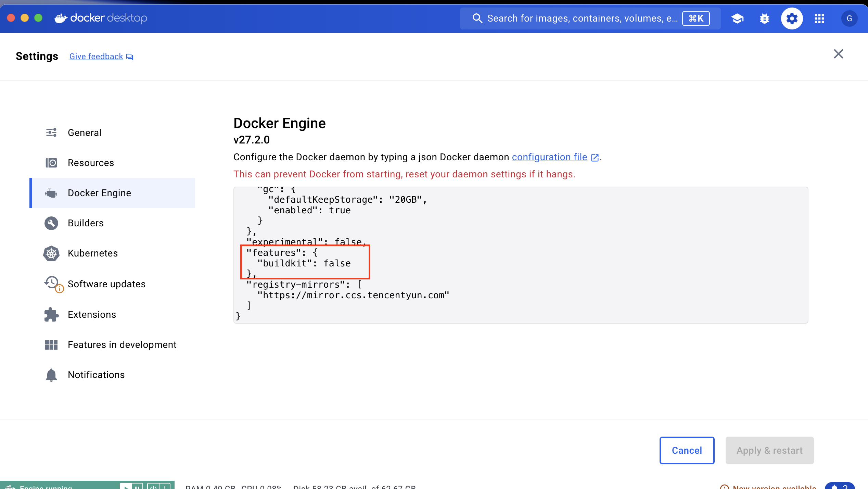Image resolution: width=868 pixels, height=489 pixels.
Task: Open Extensions in the settings sidebar
Action: (112, 314)
